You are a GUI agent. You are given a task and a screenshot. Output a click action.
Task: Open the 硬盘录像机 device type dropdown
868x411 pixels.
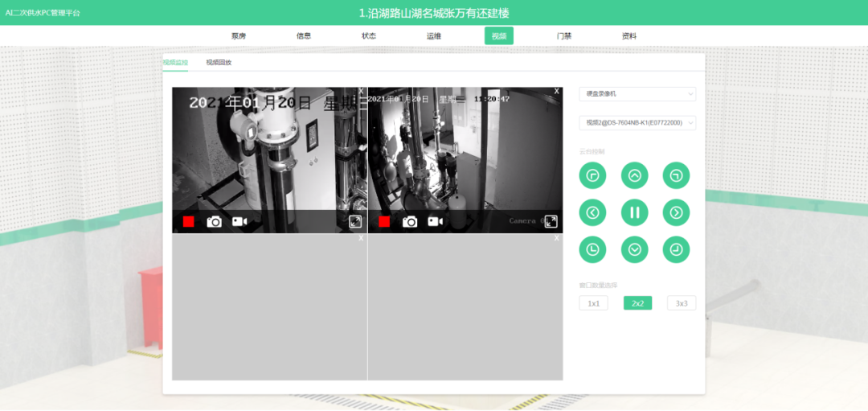click(637, 94)
